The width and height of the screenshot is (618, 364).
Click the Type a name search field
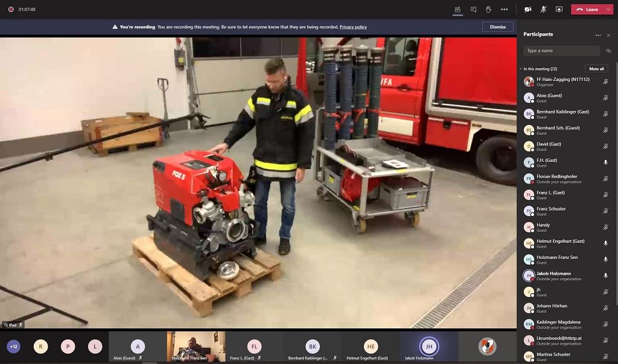562,51
